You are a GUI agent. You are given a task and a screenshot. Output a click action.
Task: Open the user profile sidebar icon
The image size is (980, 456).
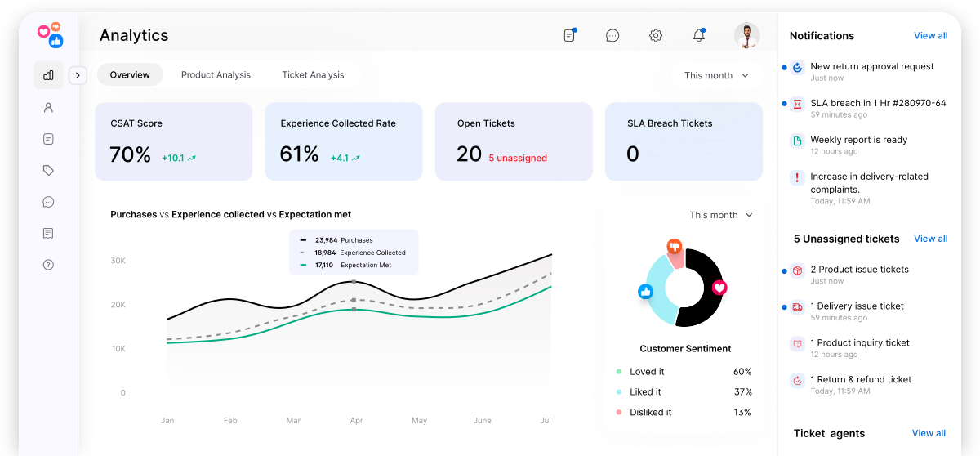coord(48,107)
